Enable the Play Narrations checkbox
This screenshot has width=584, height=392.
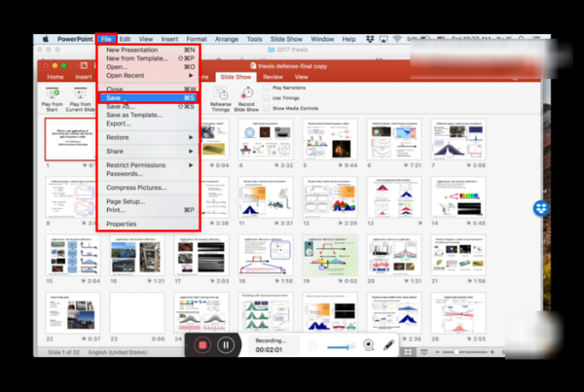pyautogui.click(x=267, y=88)
